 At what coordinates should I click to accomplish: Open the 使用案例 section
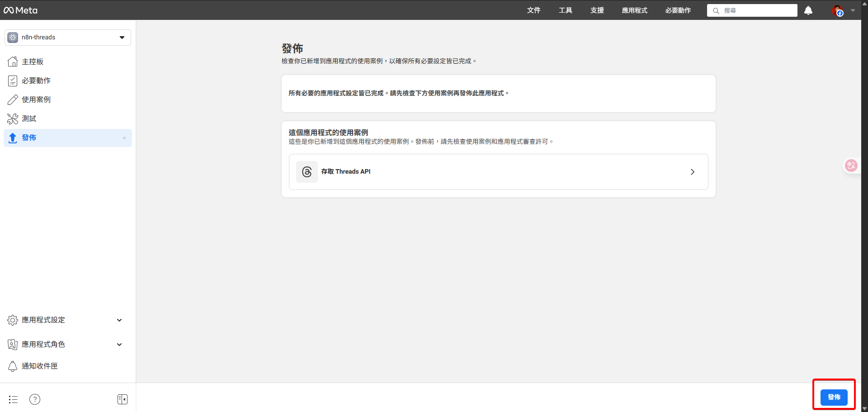[37, 99]
